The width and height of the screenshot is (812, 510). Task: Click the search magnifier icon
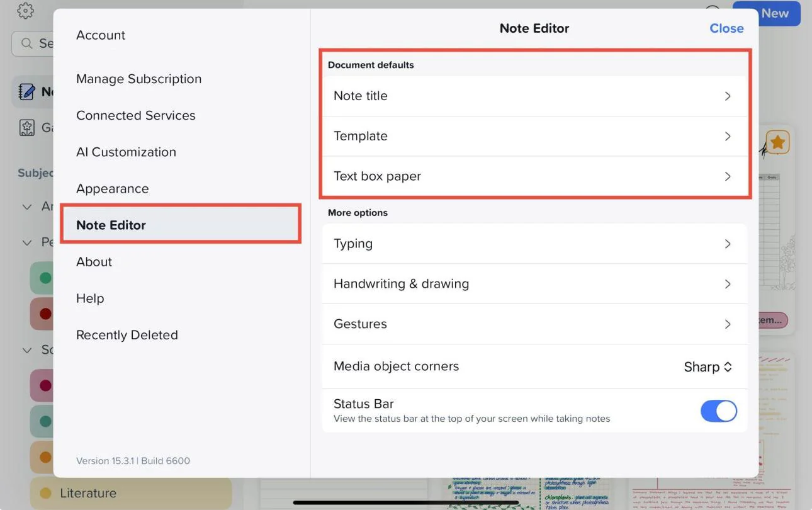point(26,43)
